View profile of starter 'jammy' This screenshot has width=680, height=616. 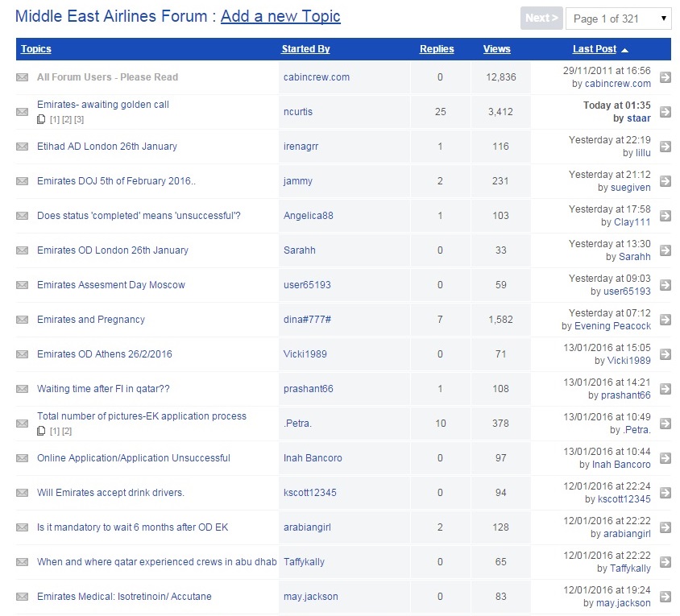coord(298,181)
